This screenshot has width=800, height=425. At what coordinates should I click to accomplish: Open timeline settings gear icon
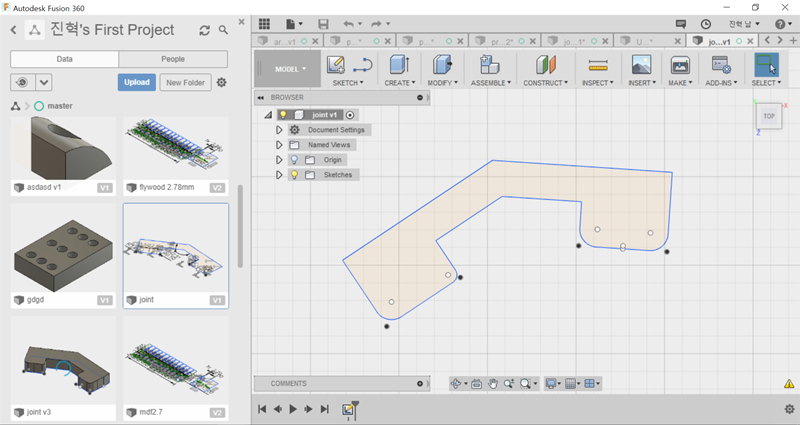pos(789,409)
